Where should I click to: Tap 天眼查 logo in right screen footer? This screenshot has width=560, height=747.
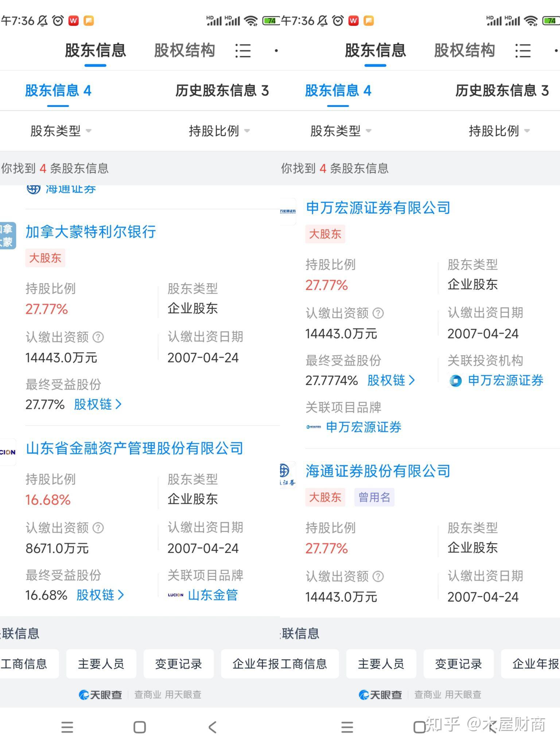[380, 694]
